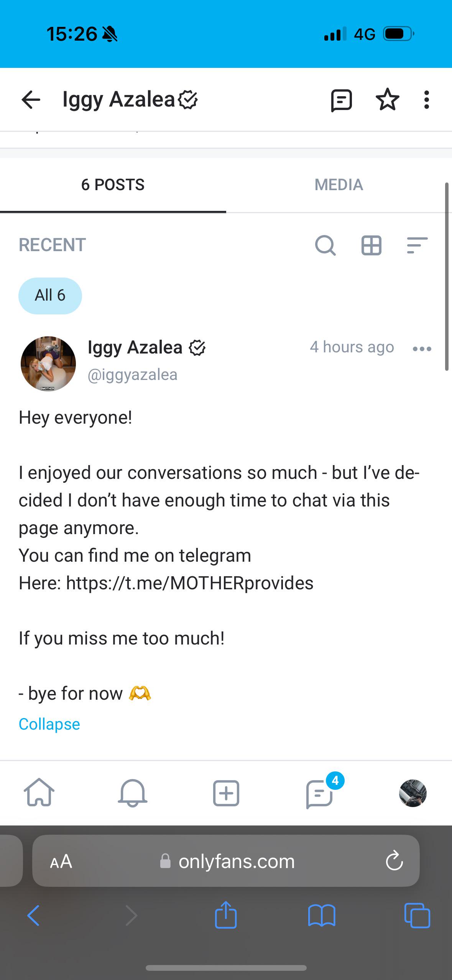Open notifications bell
452x980 pixels.
tap(133, 793)
